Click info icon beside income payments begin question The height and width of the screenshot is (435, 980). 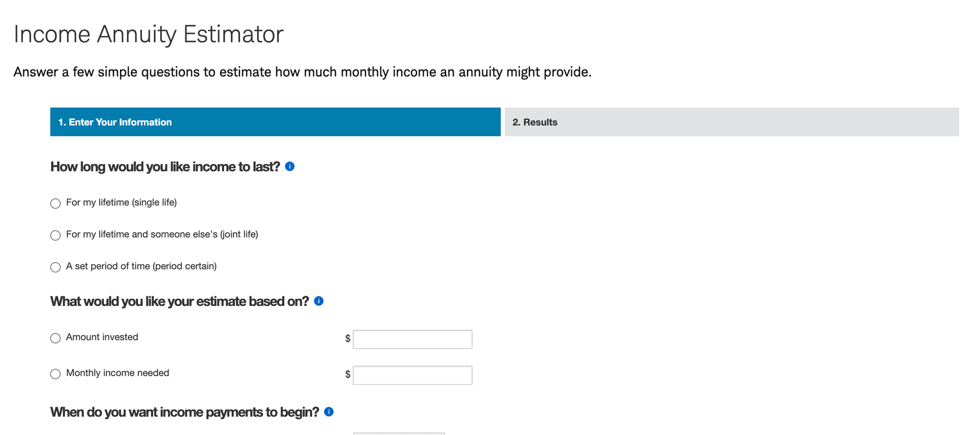tap(329, 412)
